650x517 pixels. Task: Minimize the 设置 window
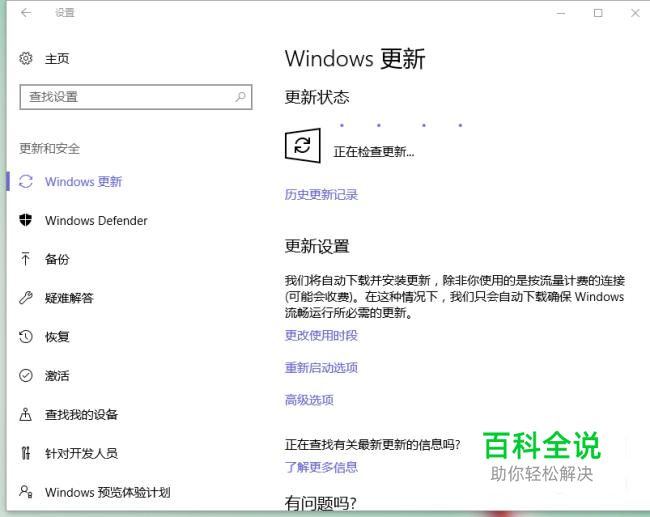[x=561, y=13]
